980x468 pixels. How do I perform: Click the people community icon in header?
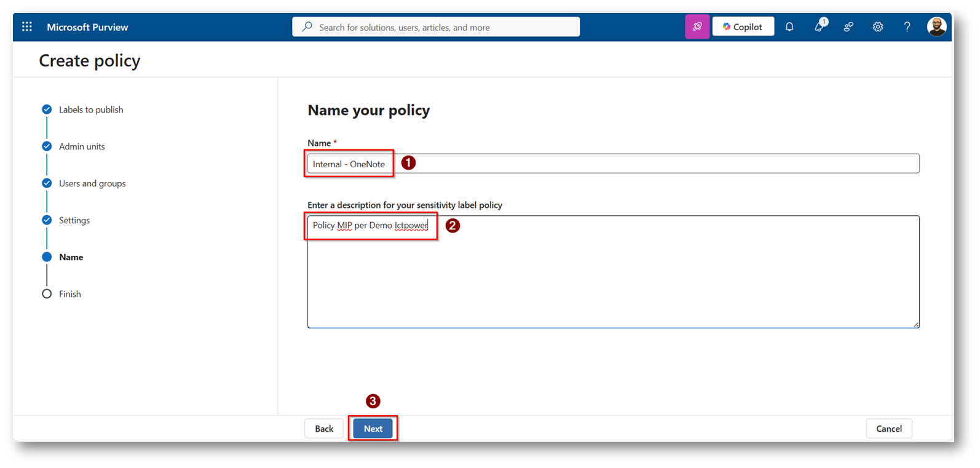coord(848,27)
